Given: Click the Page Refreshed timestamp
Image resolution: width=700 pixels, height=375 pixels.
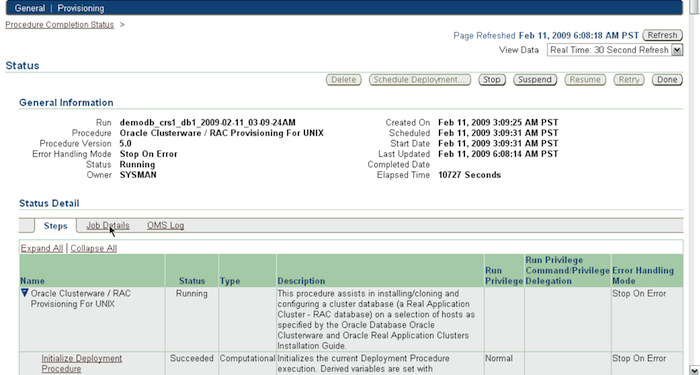Looking at the screenshot, I should point(579,35).
